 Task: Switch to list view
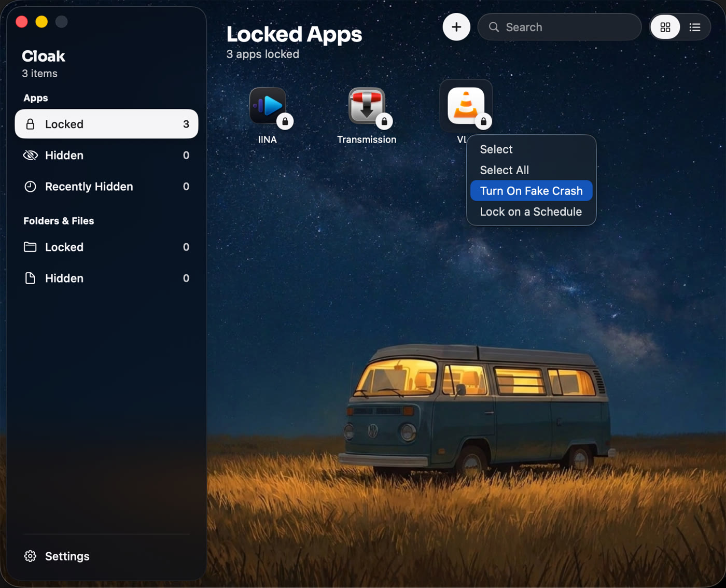pyautogui.click(x=695, y=27)
